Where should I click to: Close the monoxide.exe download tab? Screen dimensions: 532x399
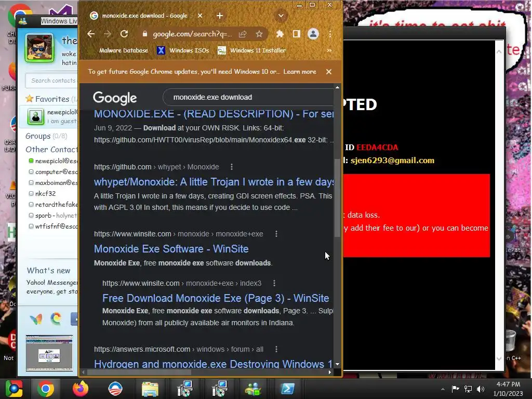point(200,16)
